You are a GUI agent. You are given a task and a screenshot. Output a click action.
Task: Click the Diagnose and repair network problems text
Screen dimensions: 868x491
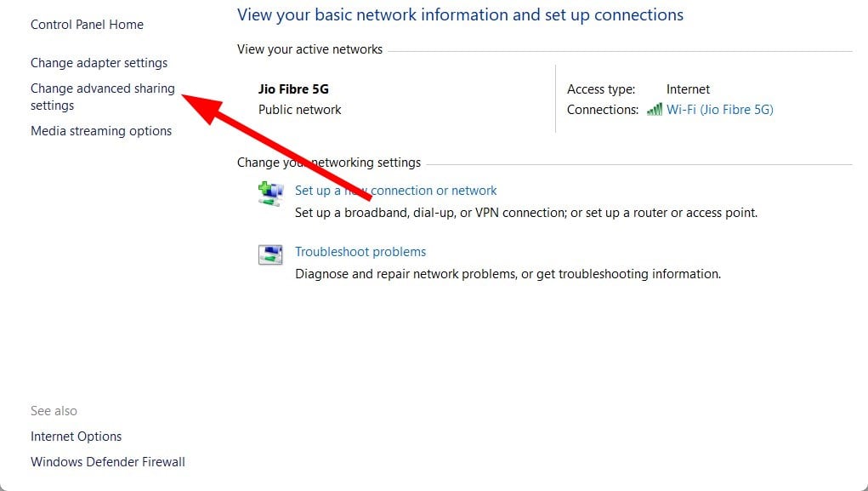(508, 274)
